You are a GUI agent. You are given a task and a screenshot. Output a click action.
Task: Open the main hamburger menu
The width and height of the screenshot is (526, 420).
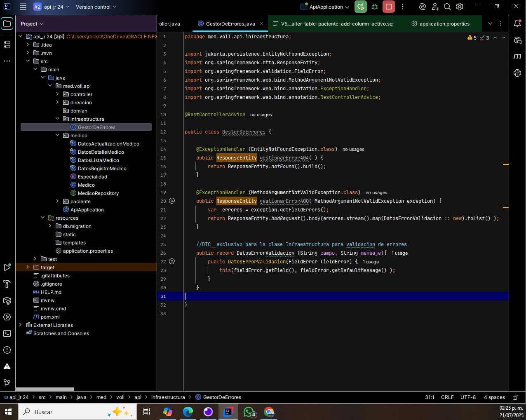[23, 7]
